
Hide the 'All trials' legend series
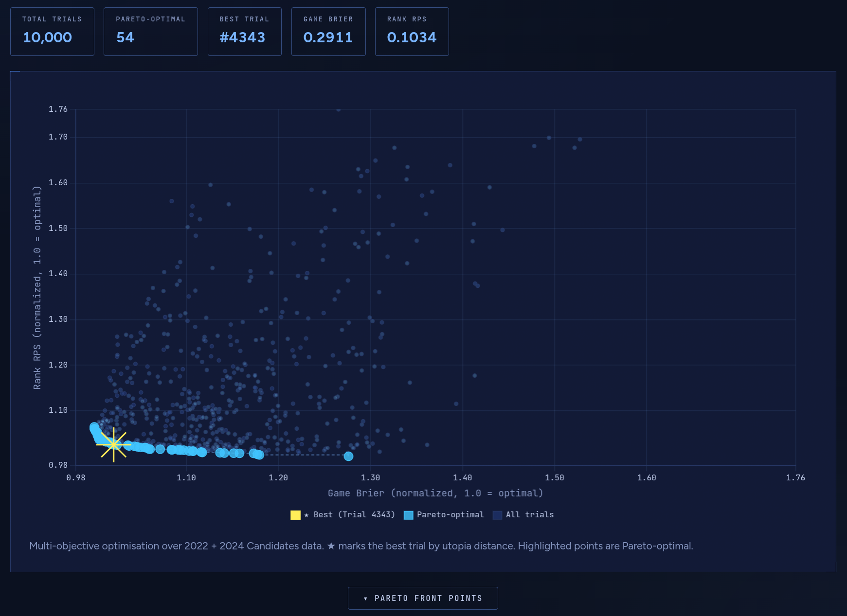[529, 515]
